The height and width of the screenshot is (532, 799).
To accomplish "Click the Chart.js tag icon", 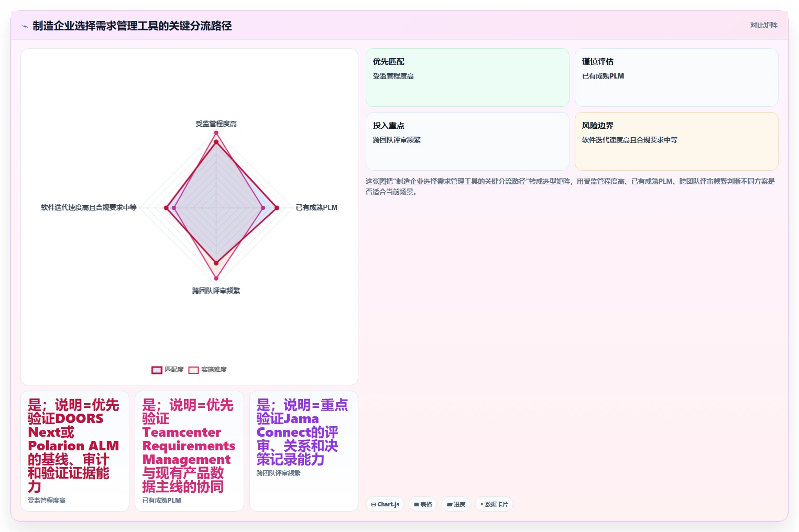I will (x=374, y=505).
